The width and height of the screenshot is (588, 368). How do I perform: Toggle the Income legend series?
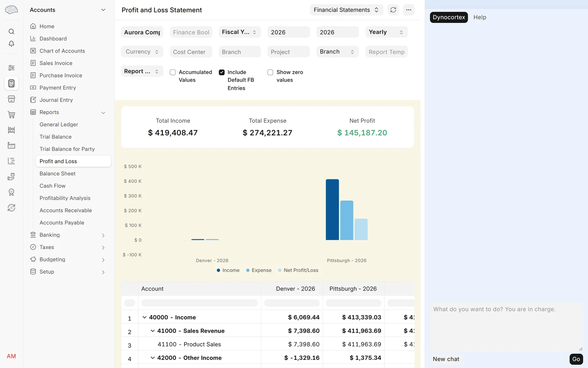[228, 270]
